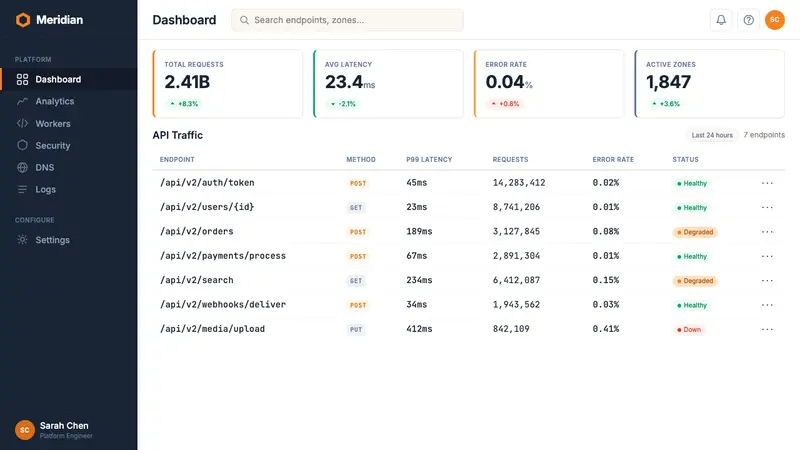Click the 412ms latency value
This screenshot has width=800, height=450.
click(419, 329)
